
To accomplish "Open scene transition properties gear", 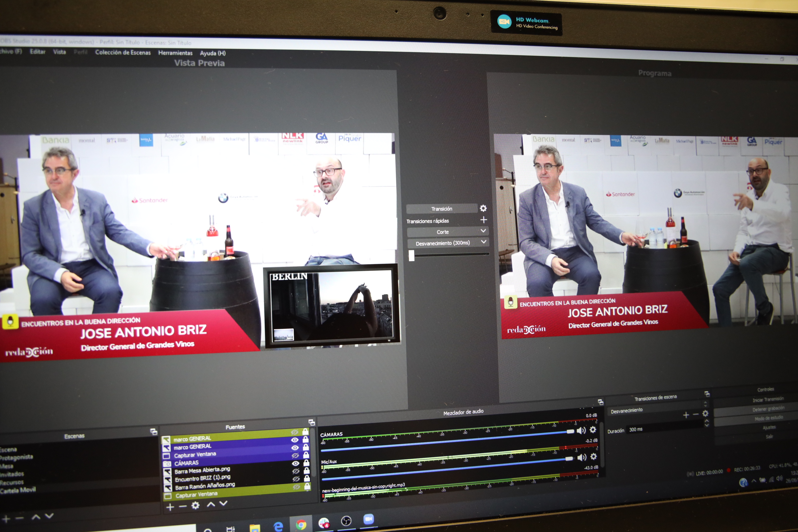I will pos(705,413).
